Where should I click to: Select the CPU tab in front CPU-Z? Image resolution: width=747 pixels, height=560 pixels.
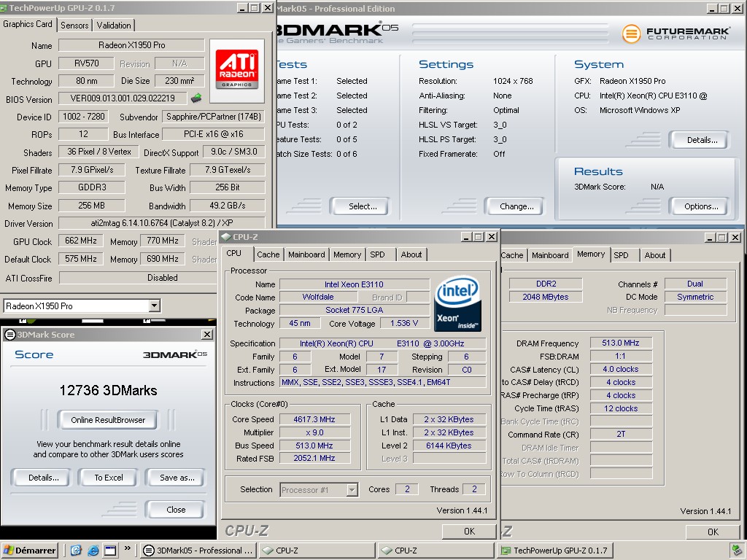click(234, 253)
